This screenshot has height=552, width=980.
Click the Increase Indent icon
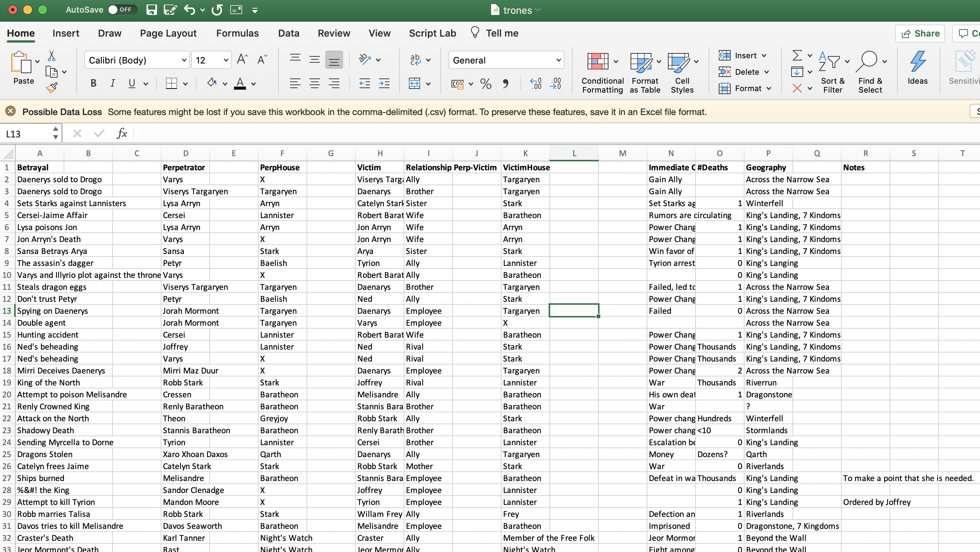coord(384,83)
